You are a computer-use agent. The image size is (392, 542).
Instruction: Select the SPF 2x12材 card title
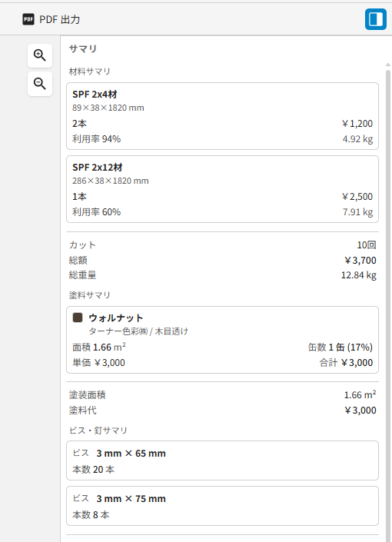98,168
